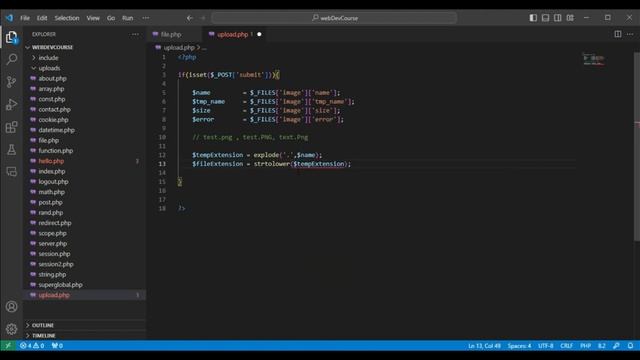
Task: Open the Search view icon
Action: pos(11,59)
